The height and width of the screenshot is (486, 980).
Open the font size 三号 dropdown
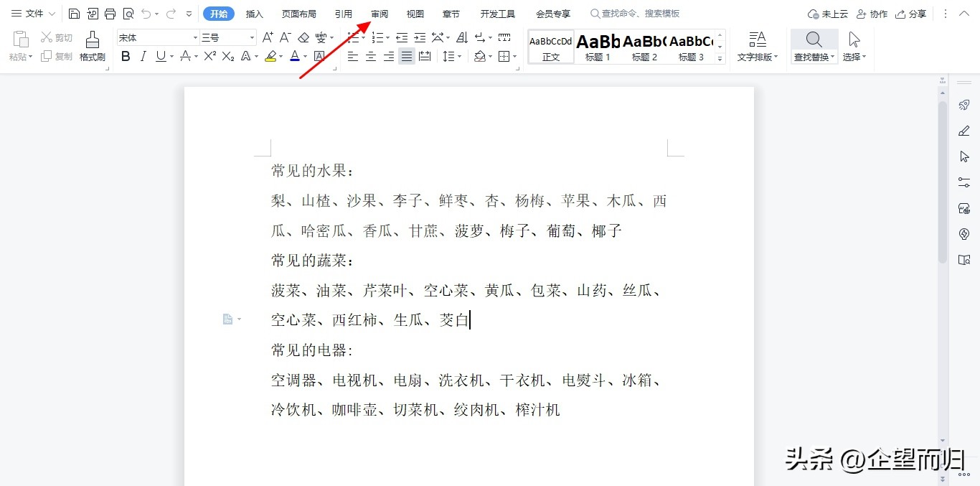(252, 37)
